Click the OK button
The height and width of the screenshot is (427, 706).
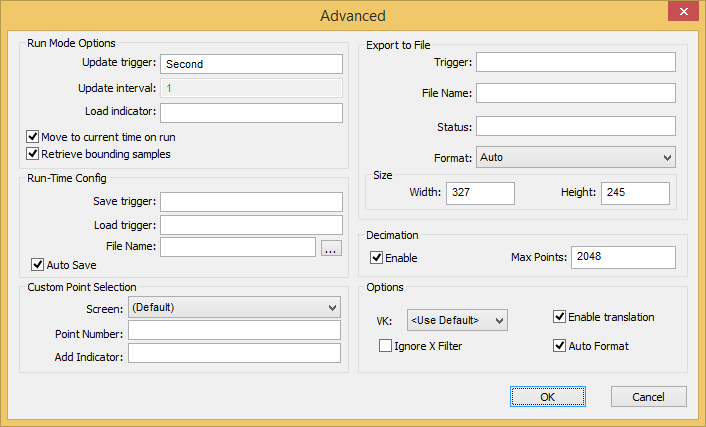point(548,396)
